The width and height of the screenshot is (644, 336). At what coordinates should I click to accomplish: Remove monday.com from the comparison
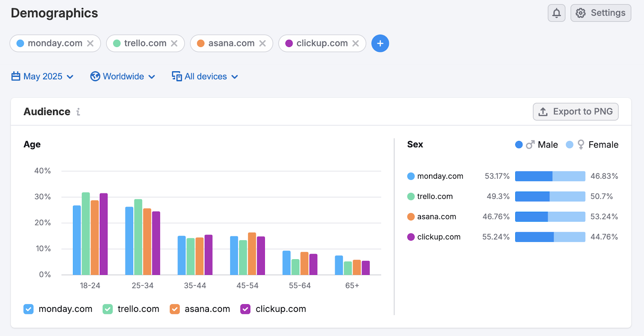(91, 43)
